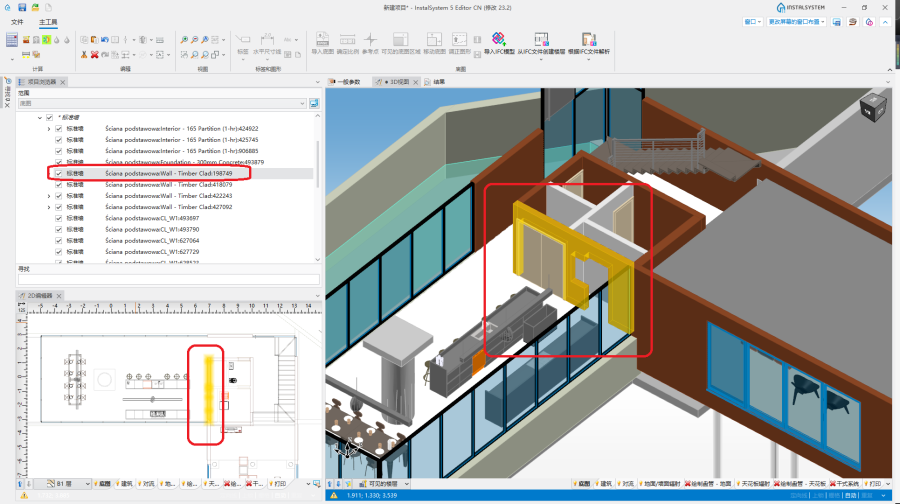Click the zoom in magnifier icon in 视图 group
The image size is (900, 504).
point(184,40)
